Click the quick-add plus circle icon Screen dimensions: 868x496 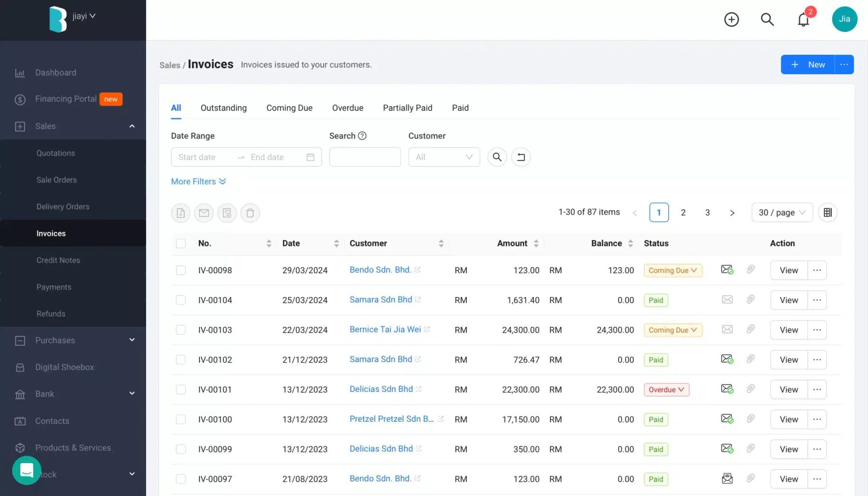[x=732, y=19]
